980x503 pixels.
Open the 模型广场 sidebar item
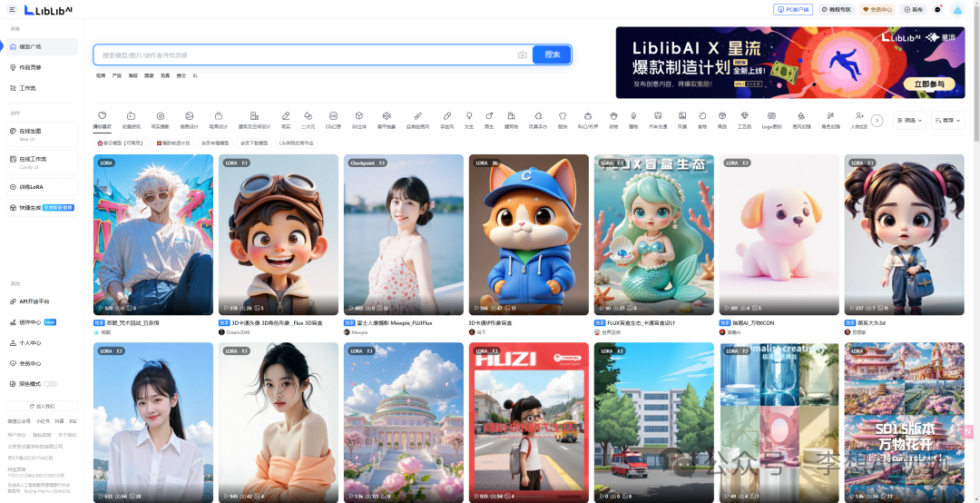[42, 47]
